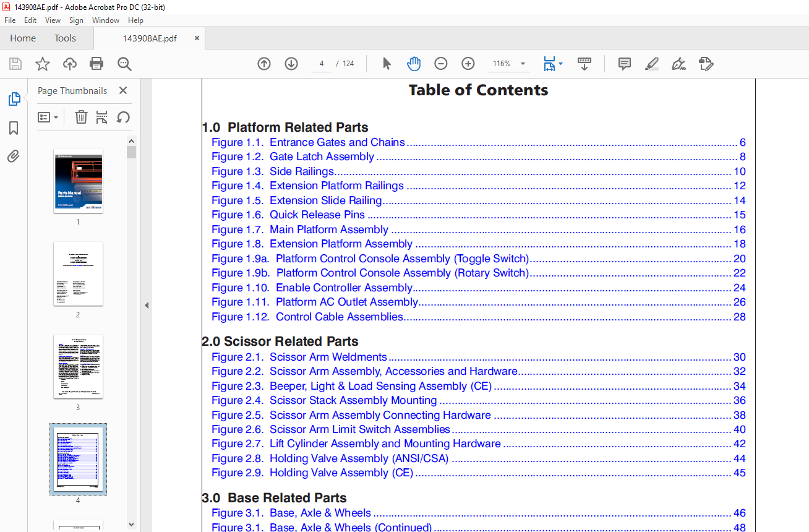
Task: Open Bookmarks panel in left sidebar
Action: [x=14, y=128]
